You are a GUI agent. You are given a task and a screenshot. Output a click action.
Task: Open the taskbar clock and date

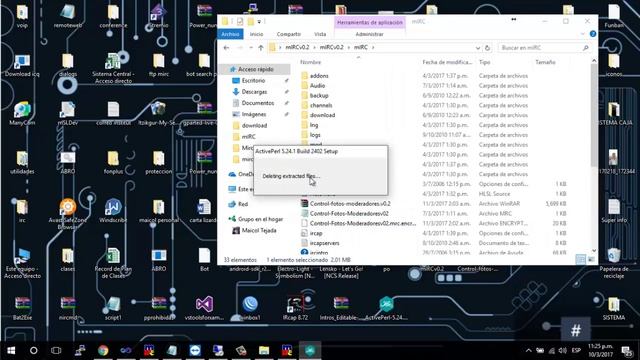coord(600,350)
